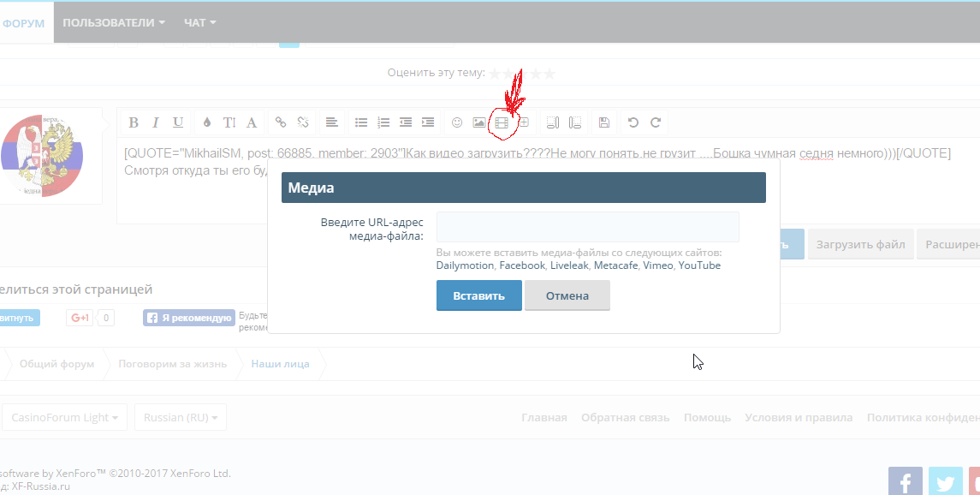Go to Наши лица breadcrumb
Image resolution: width=980 pixels, height=495 pixels.
pos(280,364)
